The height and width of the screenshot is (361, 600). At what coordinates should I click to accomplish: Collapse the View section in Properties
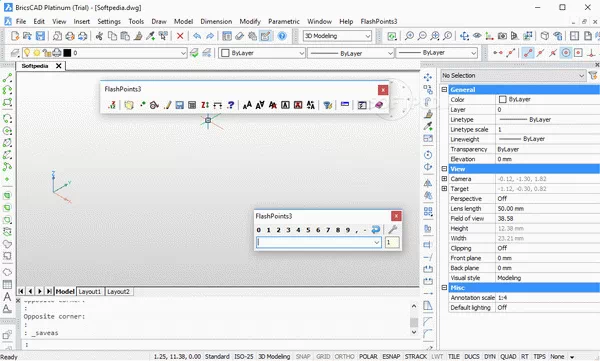(444, 169)
